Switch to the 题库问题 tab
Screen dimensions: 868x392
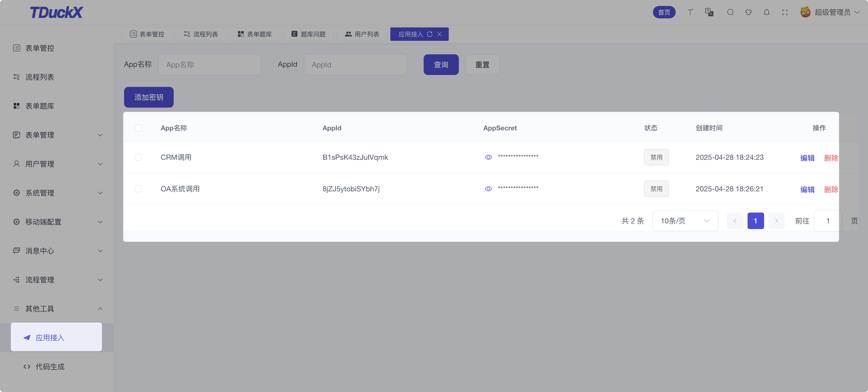pyautogui.click(x=308, y=34)
